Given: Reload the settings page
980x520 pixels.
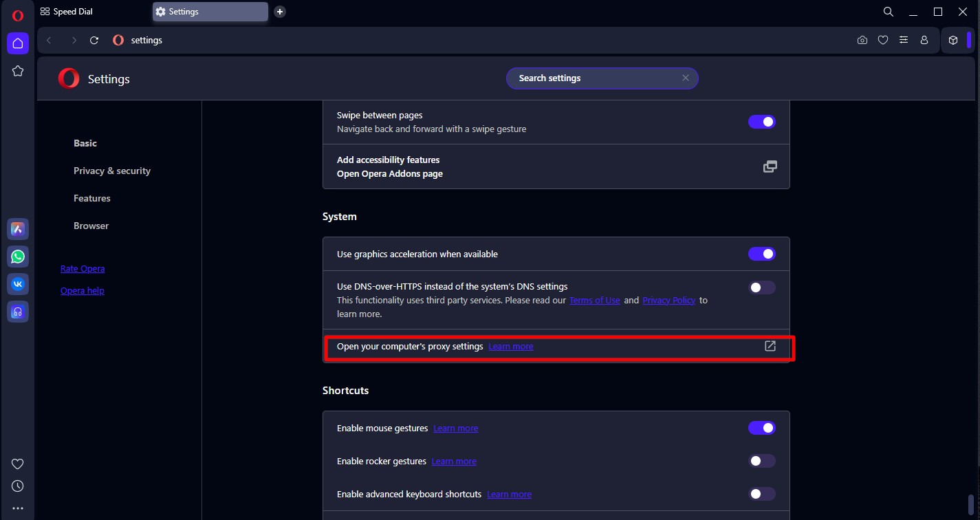Looking at the screenshot, I should pos(94,41).
